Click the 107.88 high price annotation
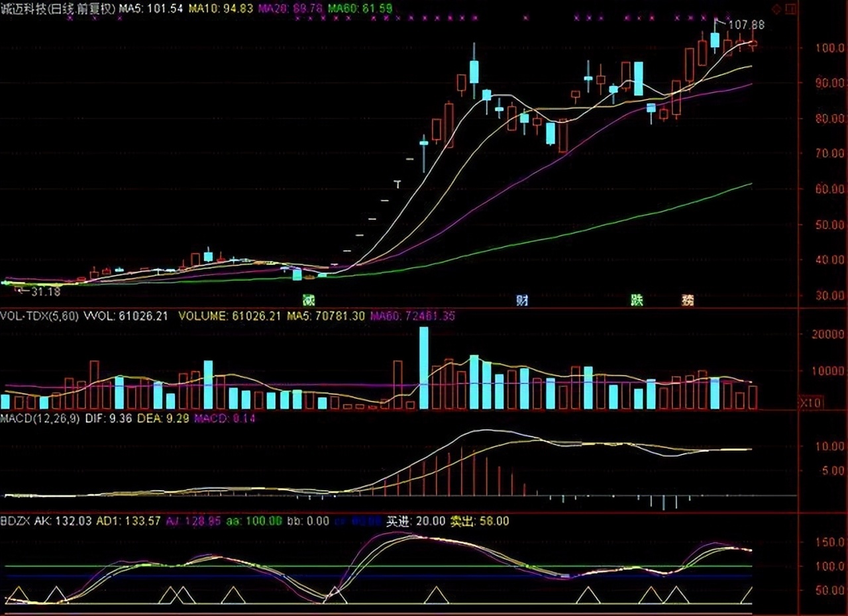 tap(746, 25)
